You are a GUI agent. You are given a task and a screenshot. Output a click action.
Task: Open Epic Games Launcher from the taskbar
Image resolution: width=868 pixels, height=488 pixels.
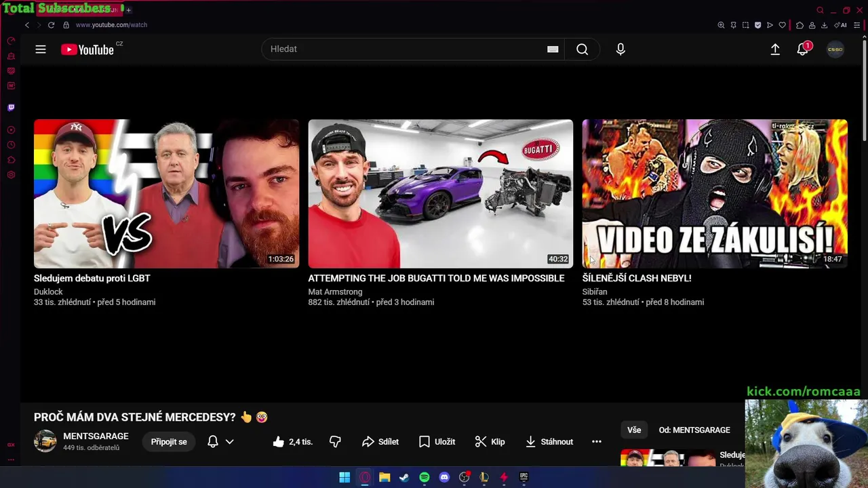[x=524, y=477]
